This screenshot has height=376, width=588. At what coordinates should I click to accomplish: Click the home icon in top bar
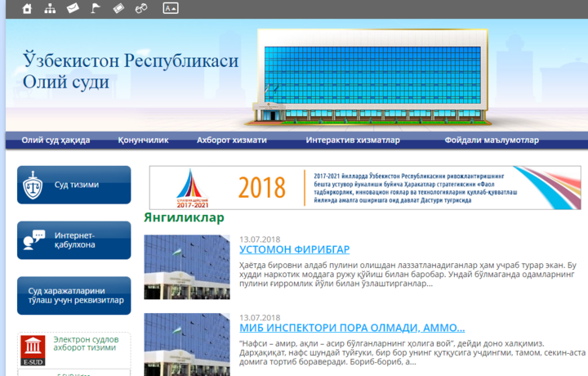pyautogui.click(x=27, y=8)
